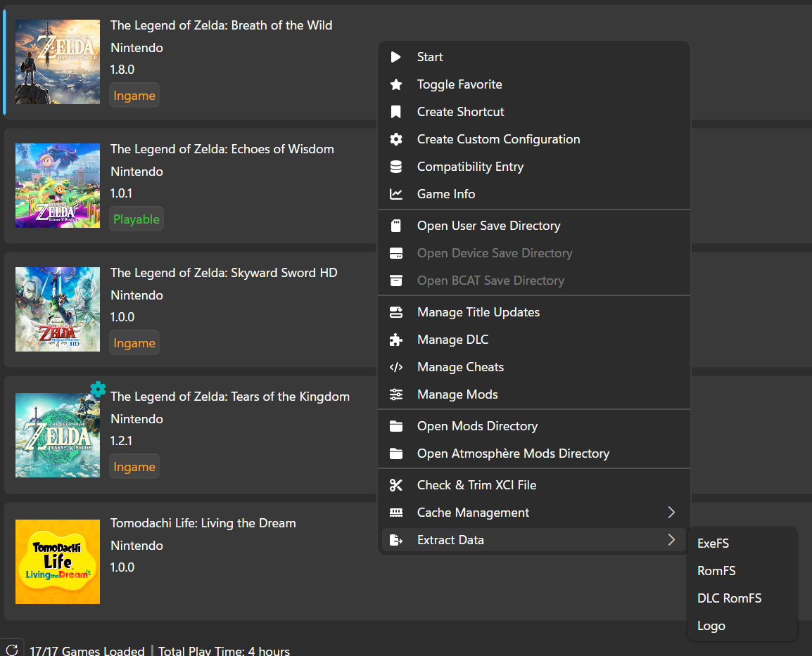This screenshot has height=656, width=812.
Task: Click title 'The Legend of Zelda: Skyward Sword HD'
Action: [x=224, y=273]
